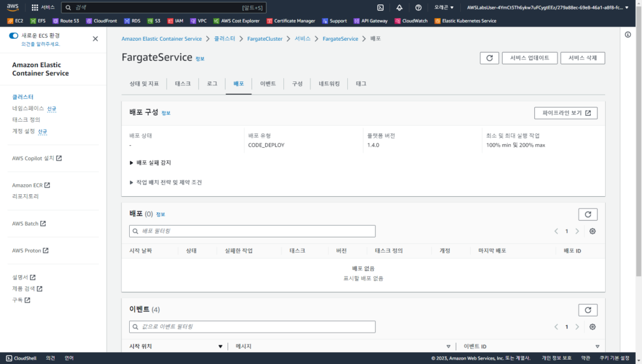Open the AWS home logo
Viewport: 642px width, 364px height.
13,7
